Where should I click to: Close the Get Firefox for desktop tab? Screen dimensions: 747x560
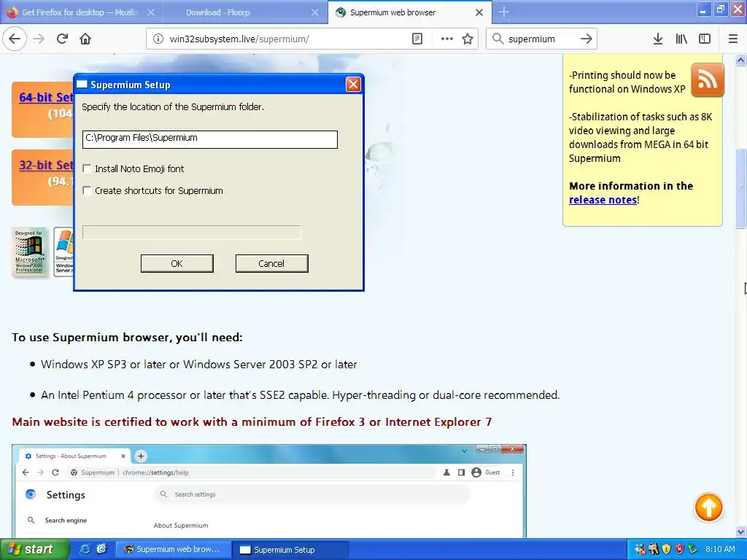(x=150, y=12)
